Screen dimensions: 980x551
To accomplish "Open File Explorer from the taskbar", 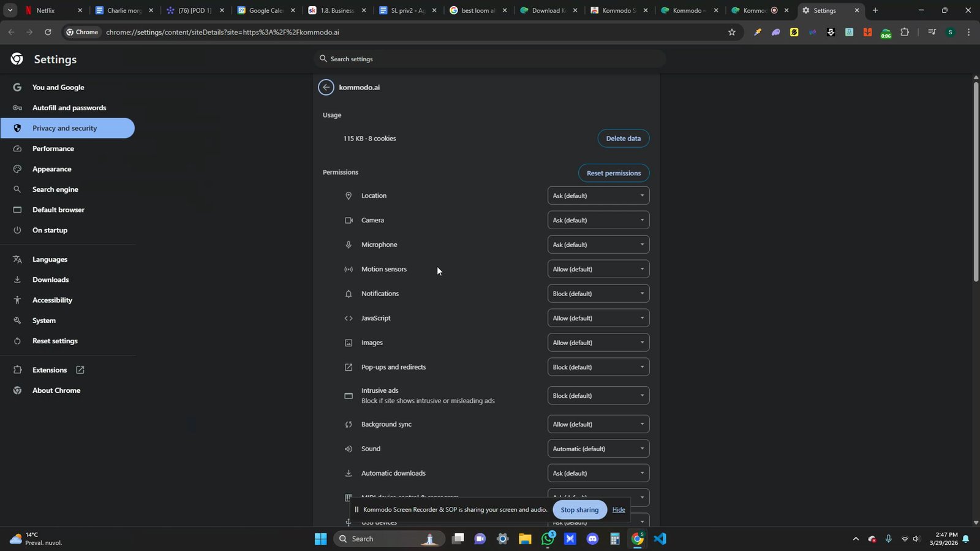I will 525,539.
